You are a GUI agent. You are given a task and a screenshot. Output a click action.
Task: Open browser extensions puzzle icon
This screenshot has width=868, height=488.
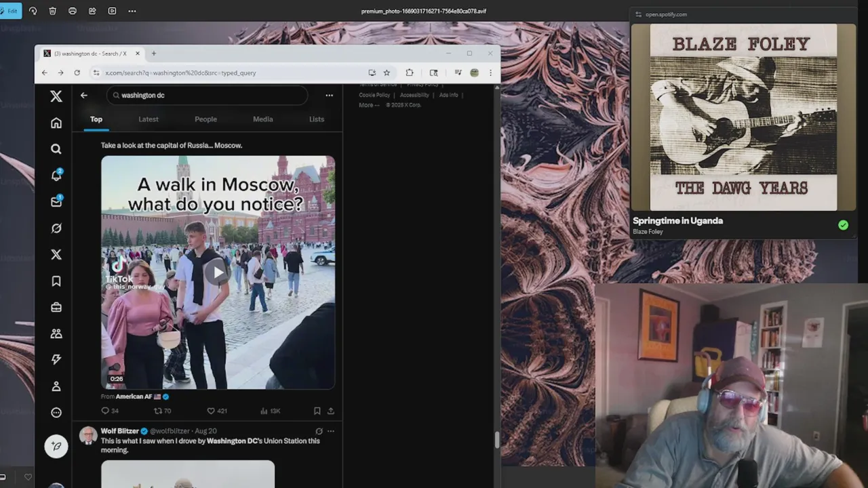[x=410, y=73]
